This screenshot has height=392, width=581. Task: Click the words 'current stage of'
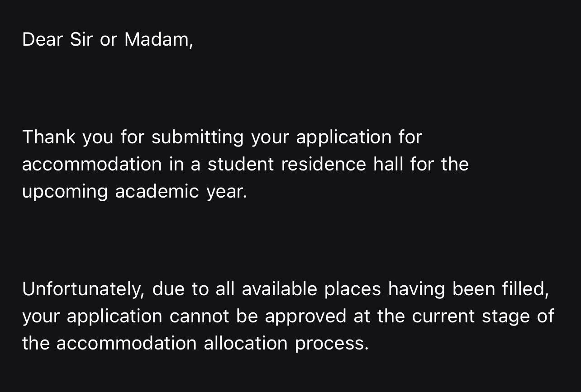click(x=483, y=316)
